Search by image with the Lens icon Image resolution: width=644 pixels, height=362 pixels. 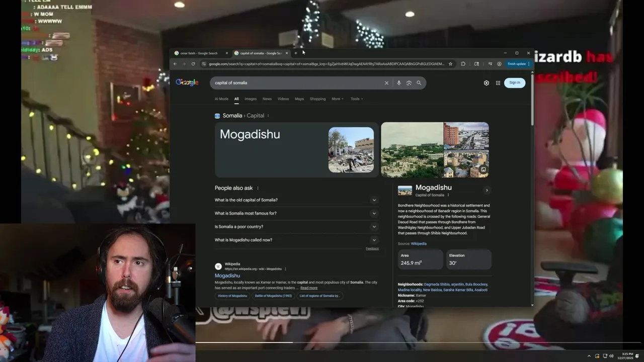click(x=409, y=83)
